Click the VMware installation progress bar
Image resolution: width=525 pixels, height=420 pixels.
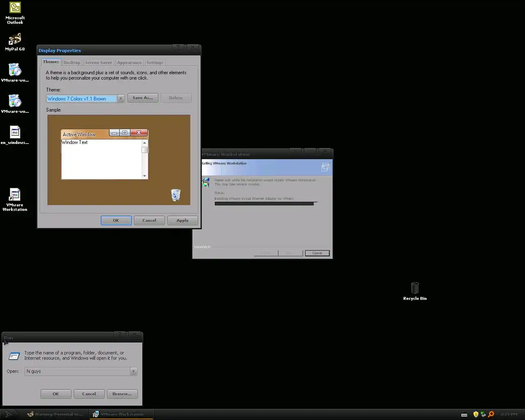pos(266,203)
